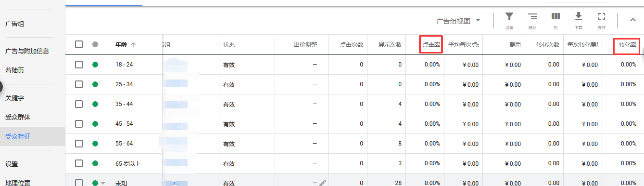644x186 pixels.
Task: Select the checkbox for row 35 - 44
Action: point(79,104)
